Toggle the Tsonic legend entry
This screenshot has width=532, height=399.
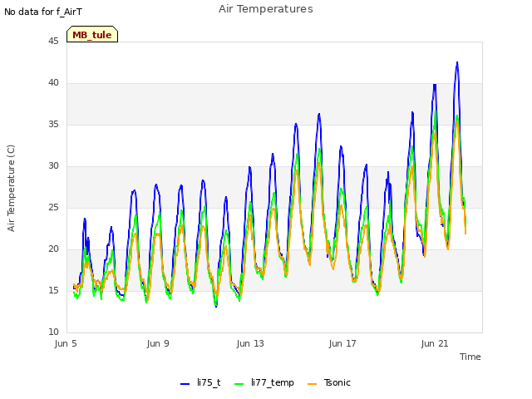click(329, 382)
